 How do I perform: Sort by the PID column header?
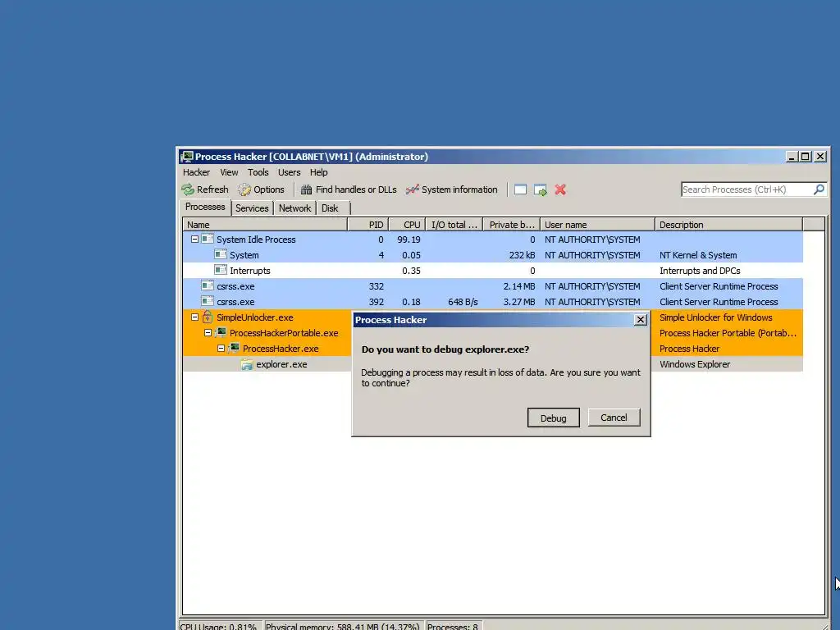(x=368, y=225)
